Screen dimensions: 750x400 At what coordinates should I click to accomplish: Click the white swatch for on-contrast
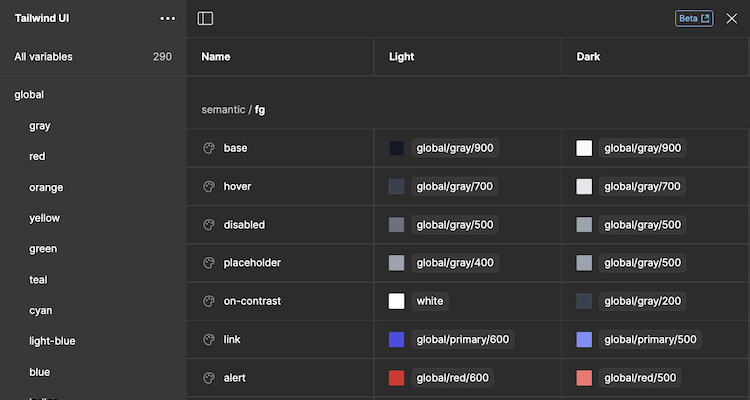click(397, 301)
